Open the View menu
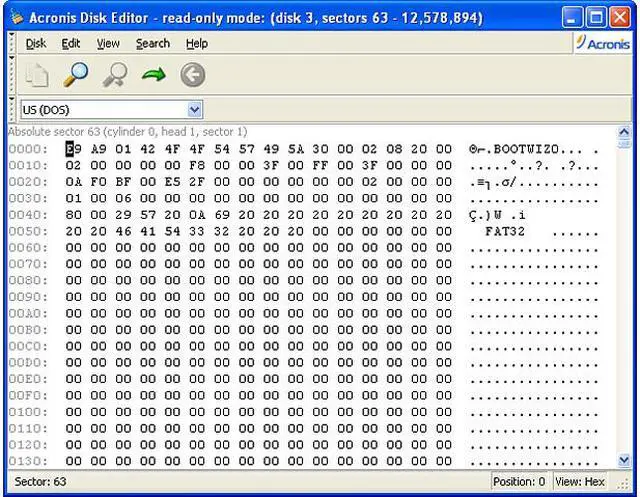Image resolution: width=640 pixels, height=497 pixels. 108,44
